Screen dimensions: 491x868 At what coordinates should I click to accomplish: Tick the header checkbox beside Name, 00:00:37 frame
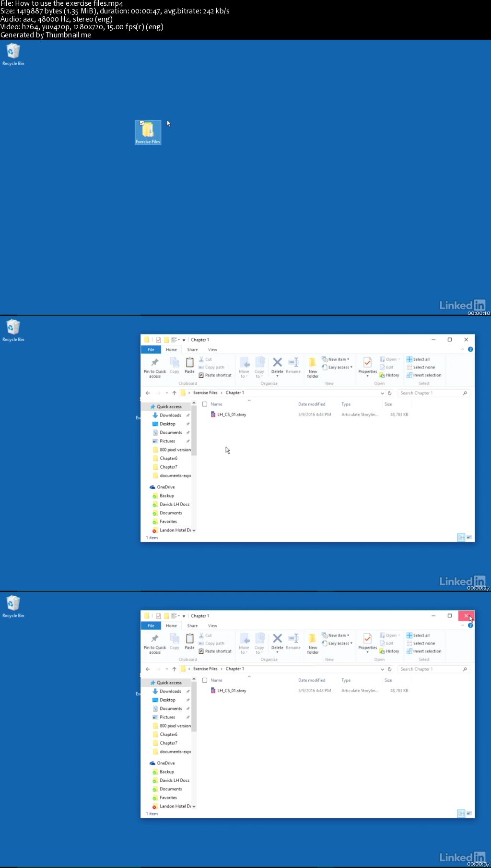(x=205, y=680)
